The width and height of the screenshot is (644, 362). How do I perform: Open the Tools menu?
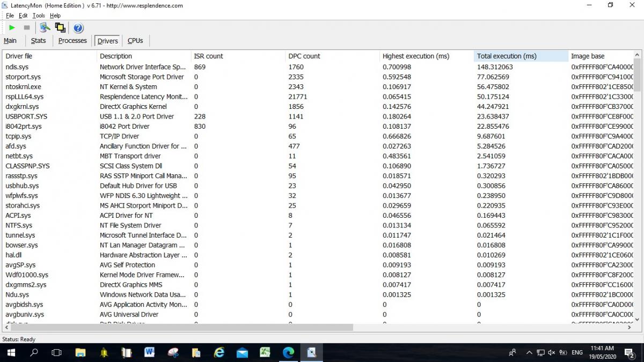[x=39, y=16]
